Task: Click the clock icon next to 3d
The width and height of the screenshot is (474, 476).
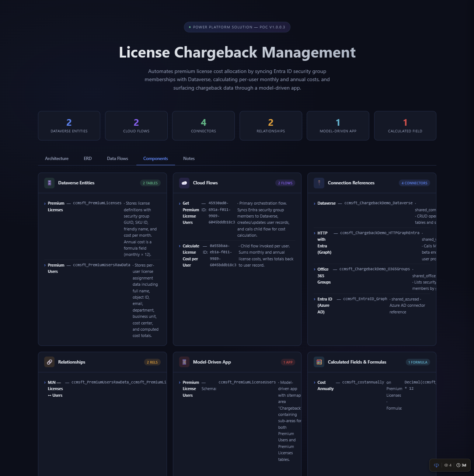Action: [458, 465]
